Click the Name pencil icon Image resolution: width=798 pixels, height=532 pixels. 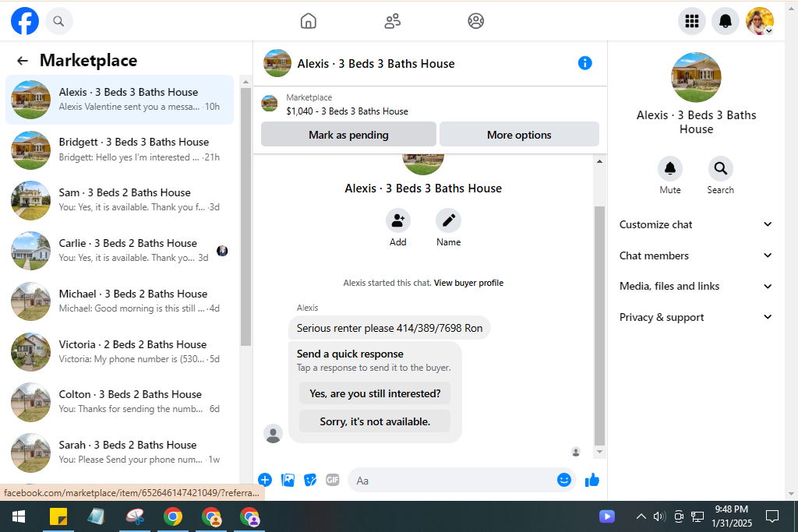[x=448, y=220]
